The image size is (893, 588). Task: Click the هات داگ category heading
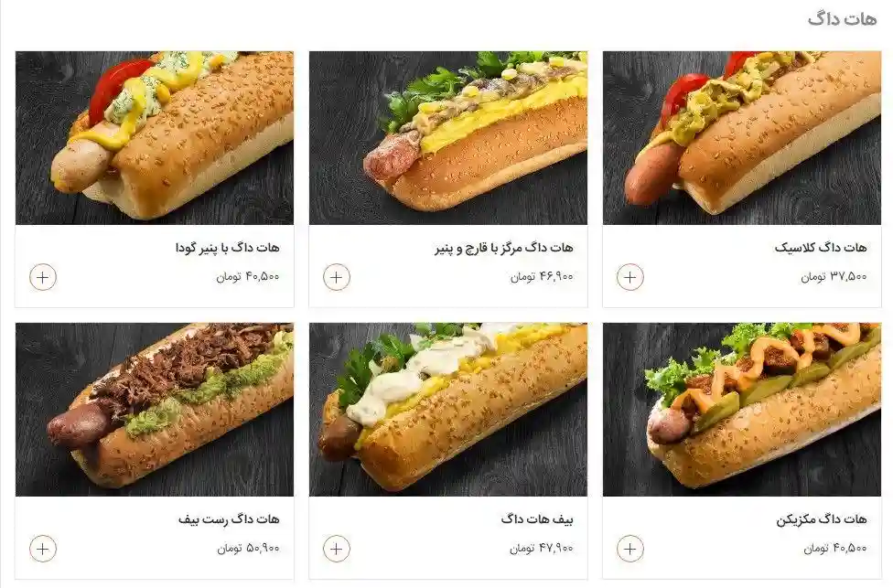pyautogui.click(x=843, y=19)
